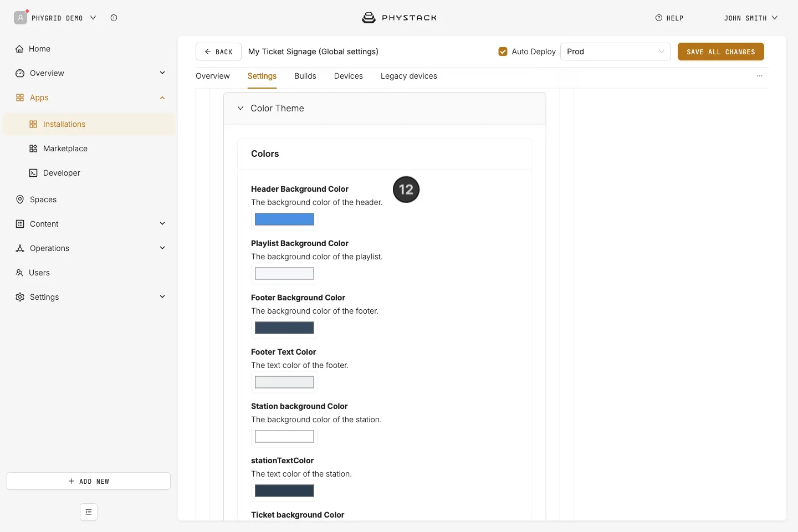798x532 pixels.
Task: Click the Phygrid Demo account avatar
Action: (x=21, y=18)
